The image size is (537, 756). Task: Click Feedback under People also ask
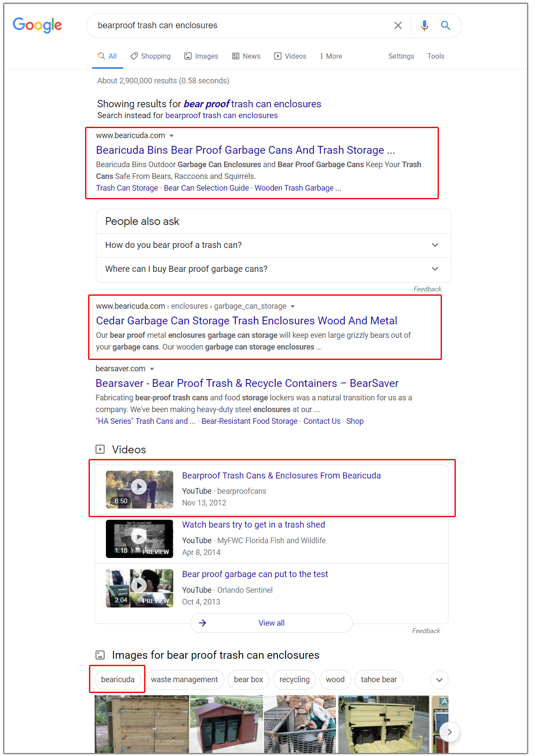[x=427, y=289]
